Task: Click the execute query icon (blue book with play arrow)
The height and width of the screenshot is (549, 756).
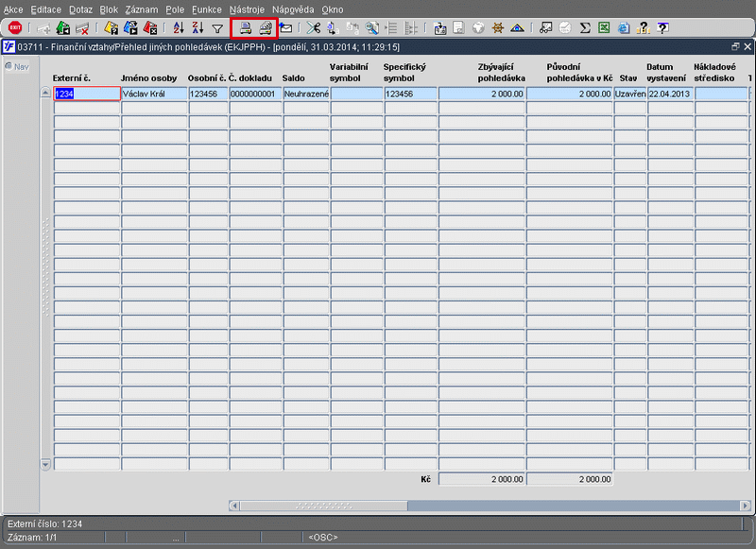Action: (130, 28)
